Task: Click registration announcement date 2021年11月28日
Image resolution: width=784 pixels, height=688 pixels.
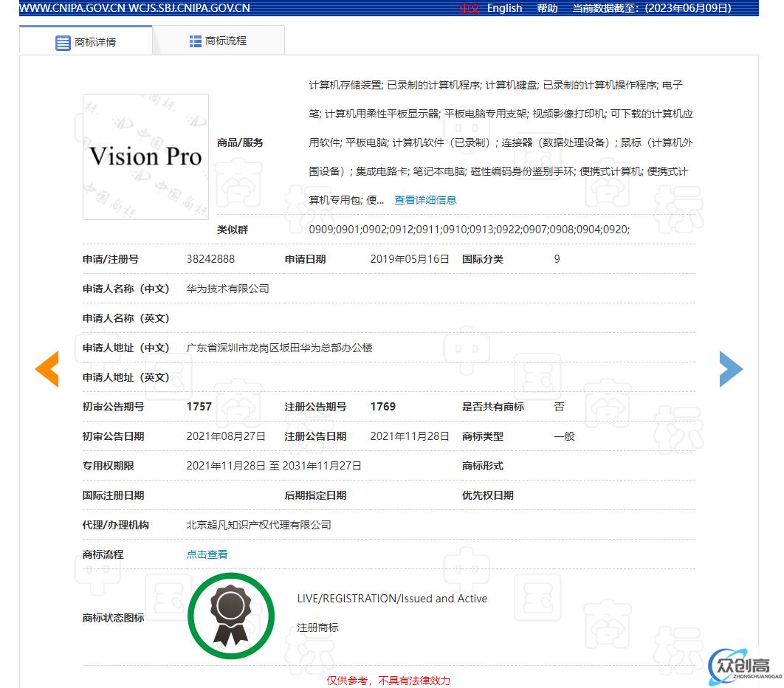Action: pyautogui.click(x=410, y=436)
